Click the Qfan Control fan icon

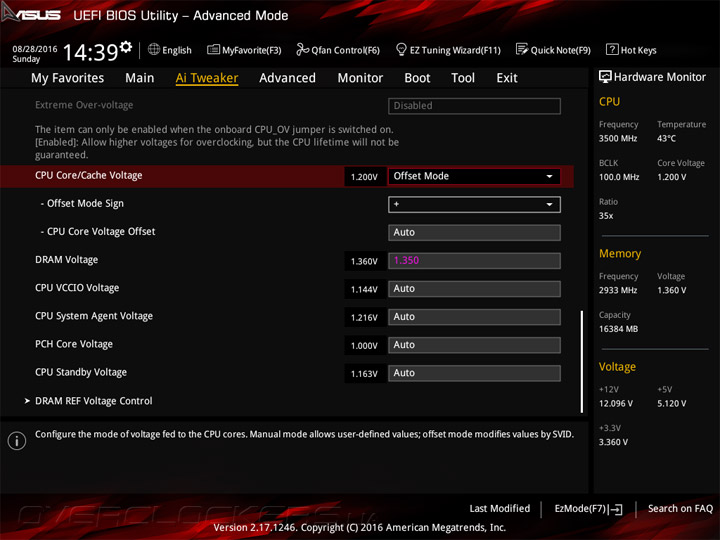tap(302, 49)
